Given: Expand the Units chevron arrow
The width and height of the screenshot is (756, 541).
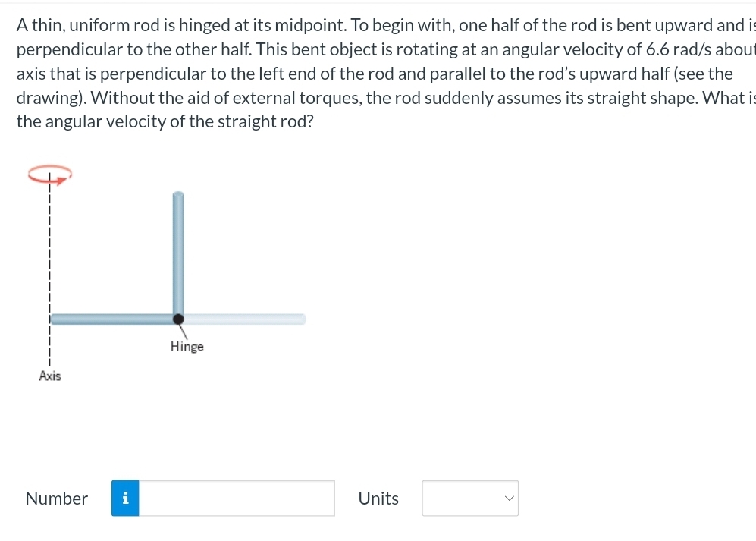Looking at the screenshot, I should 510,498.
